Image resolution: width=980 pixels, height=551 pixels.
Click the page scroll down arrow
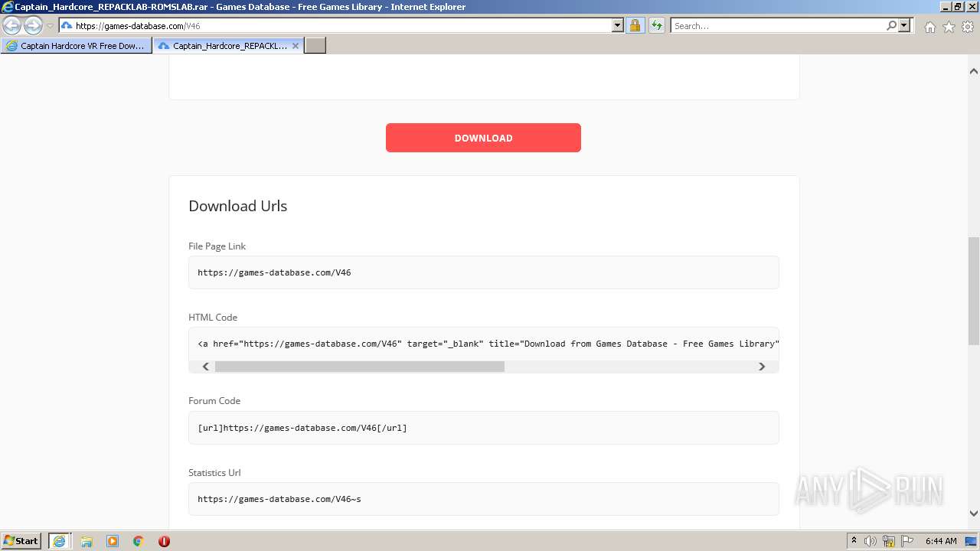click(974, 514)
